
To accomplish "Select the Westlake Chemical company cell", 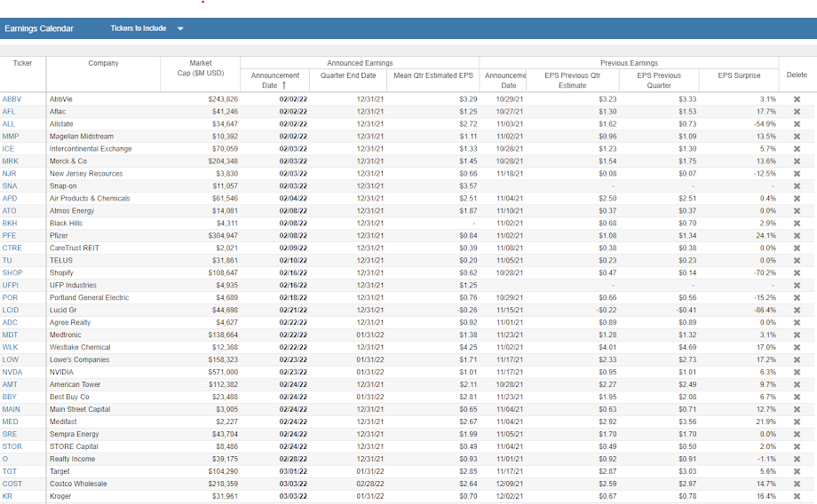I will 80,347.
